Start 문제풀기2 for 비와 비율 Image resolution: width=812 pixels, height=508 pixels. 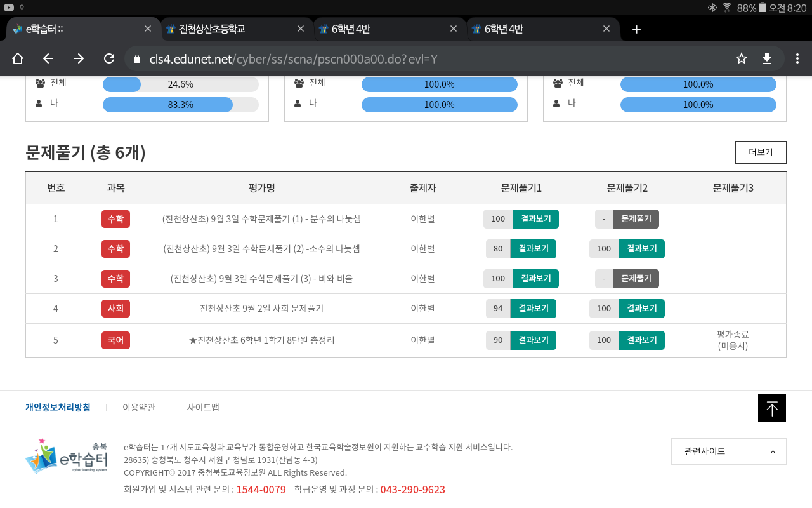coord(636,279)
